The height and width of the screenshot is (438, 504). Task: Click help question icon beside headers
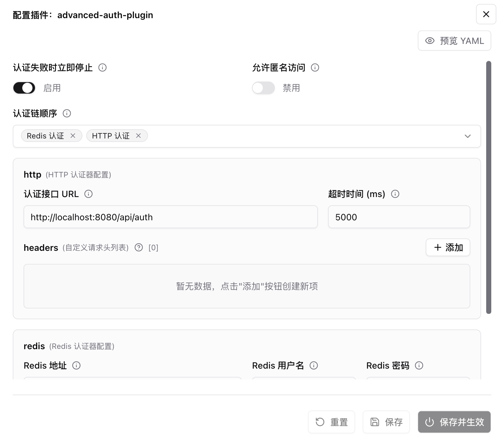pos(139,248)
